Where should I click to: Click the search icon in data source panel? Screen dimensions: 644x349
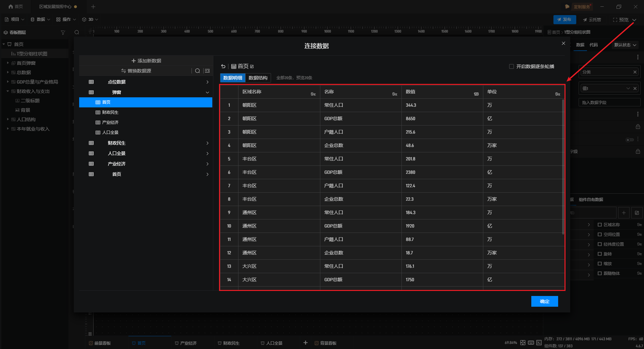click(x=198, y=71)
